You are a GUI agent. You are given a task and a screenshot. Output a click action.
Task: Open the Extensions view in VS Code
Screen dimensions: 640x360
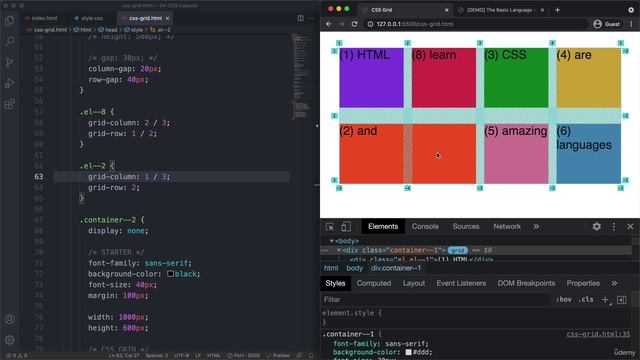(x=10, y=104)
